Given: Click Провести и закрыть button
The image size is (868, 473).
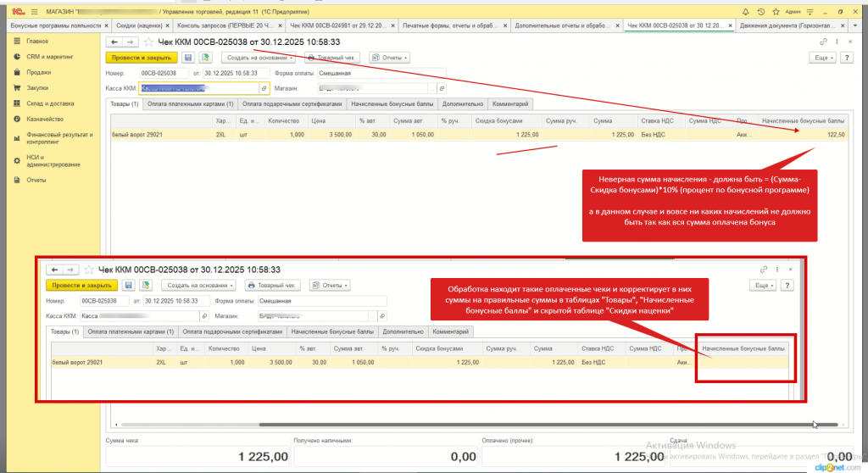Looking at the screenshot, I should pos(142,58).
